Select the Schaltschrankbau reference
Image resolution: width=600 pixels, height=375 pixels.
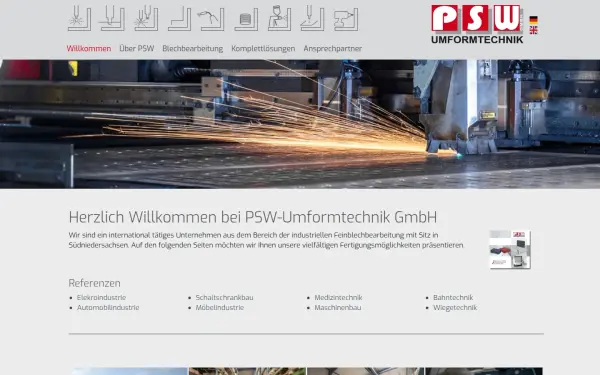[x=224, y=297]
